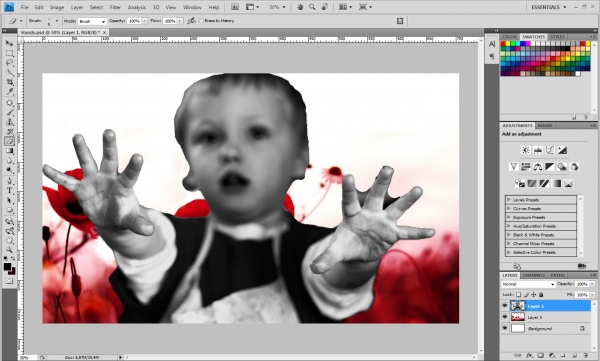600x361 pixels.
Task: Create new adjustment layer from Layers panel
Action: tap(552, 356)
